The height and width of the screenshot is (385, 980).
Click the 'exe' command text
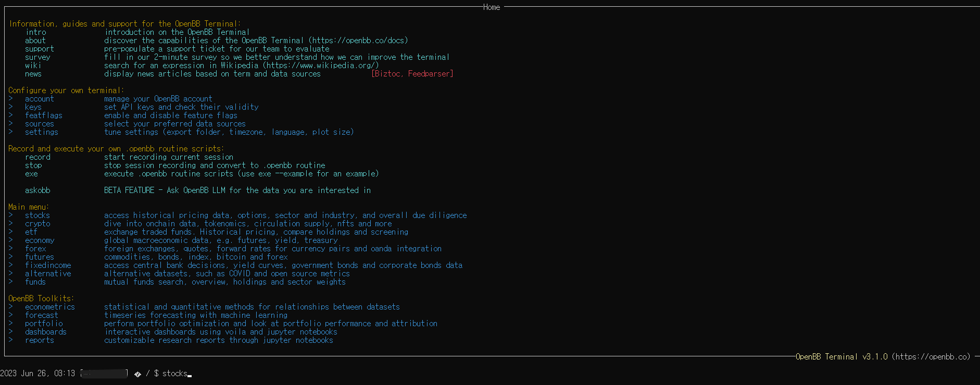point(31,174)
